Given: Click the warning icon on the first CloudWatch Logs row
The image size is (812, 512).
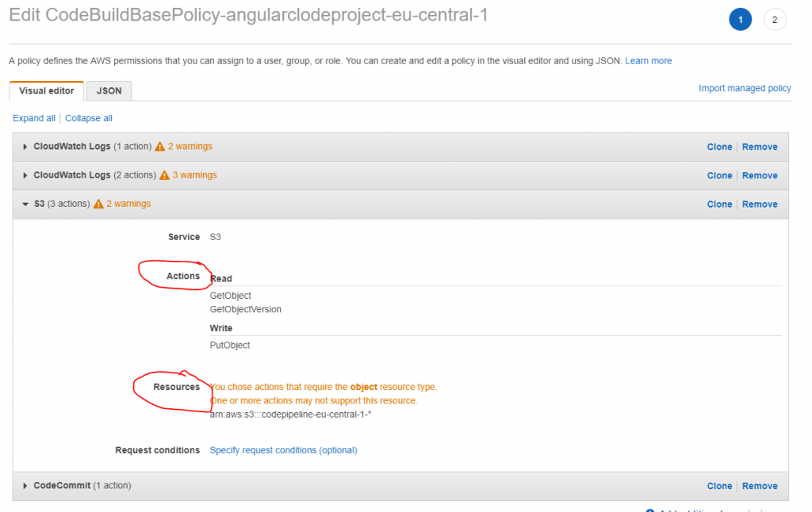Looking at the screenshot, I should point(159,147).
